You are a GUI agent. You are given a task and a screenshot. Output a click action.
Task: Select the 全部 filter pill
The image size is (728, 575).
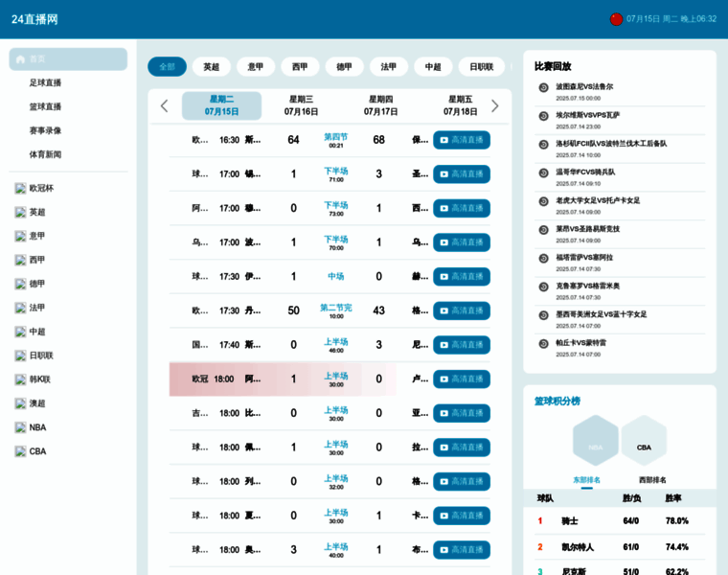[x=167, y=67]
